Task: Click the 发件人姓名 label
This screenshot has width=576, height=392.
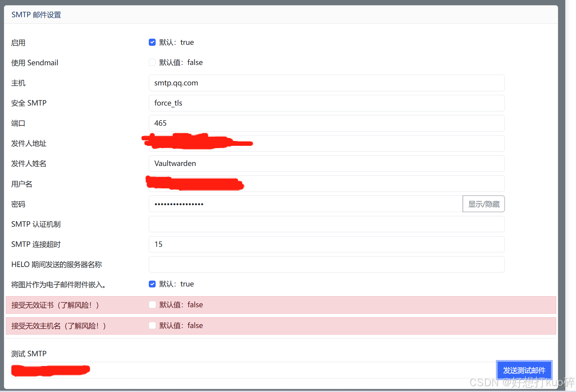Action: click(x=29, y=163)
